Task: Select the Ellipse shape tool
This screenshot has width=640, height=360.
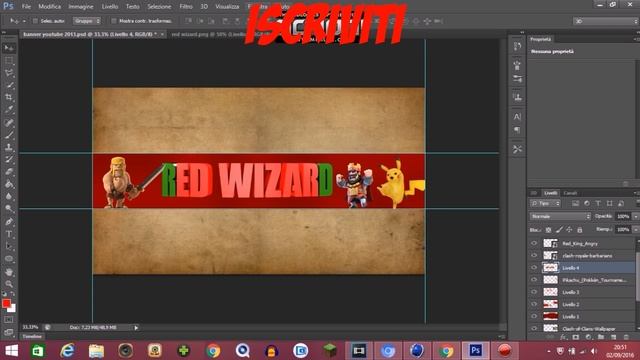Action: coord(9,259)
